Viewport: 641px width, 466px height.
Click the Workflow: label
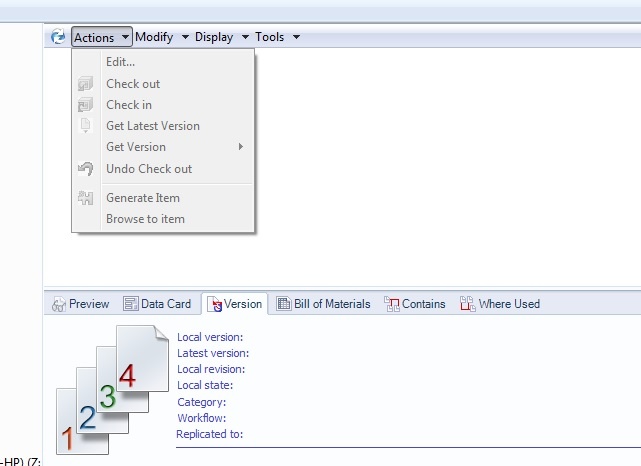[x=202, y=418]
